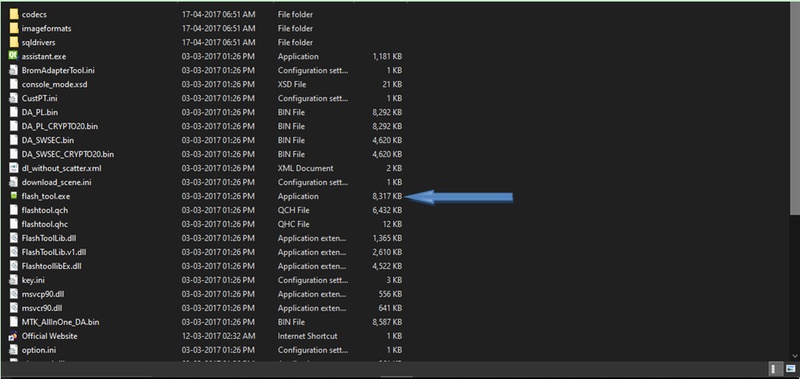Click the msvcr90.dll file icon
The width and height of the screenshot is (800, 379).
coord(14,308)
